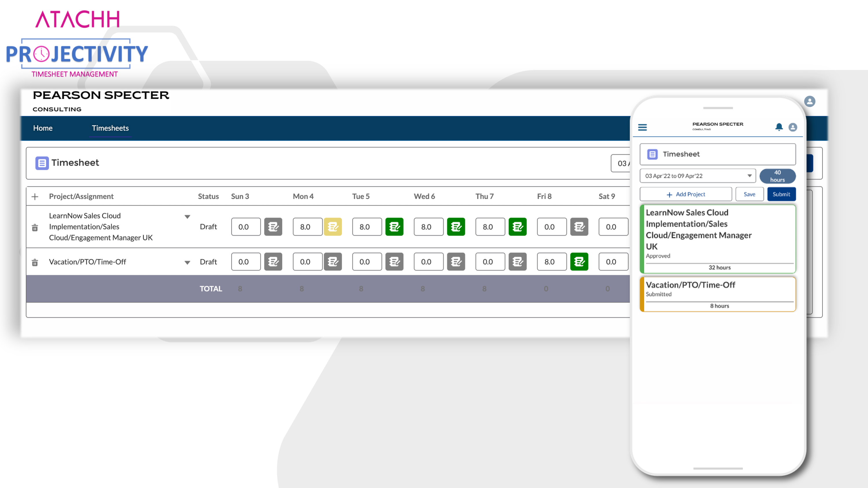The image size is (868, 488).
Task: Edit Thursday hours field in LearnNow row
Action: coord(490,227)
